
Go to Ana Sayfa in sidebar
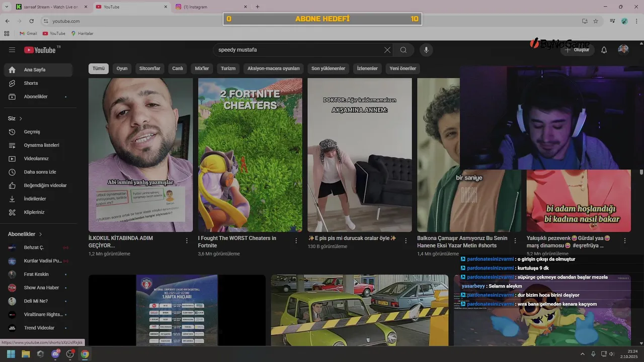pyautogui.click(x=38, y=70)
